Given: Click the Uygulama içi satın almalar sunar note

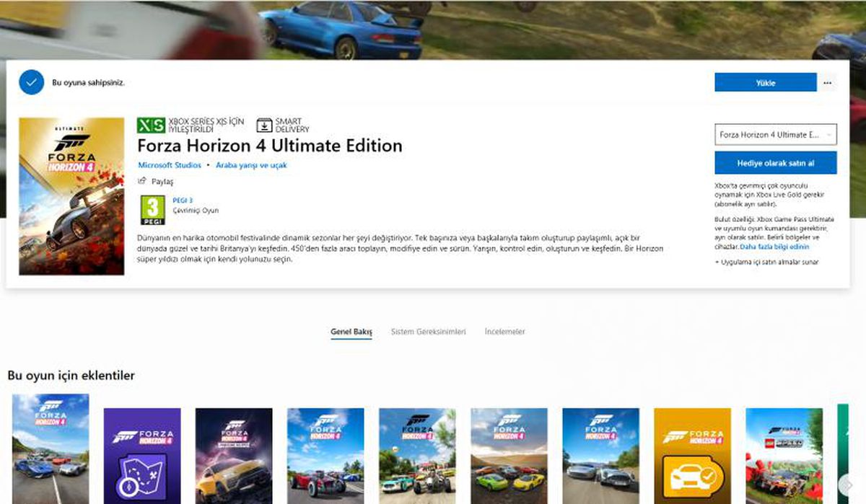Looking at the screenshot, I should coord(767,262).
